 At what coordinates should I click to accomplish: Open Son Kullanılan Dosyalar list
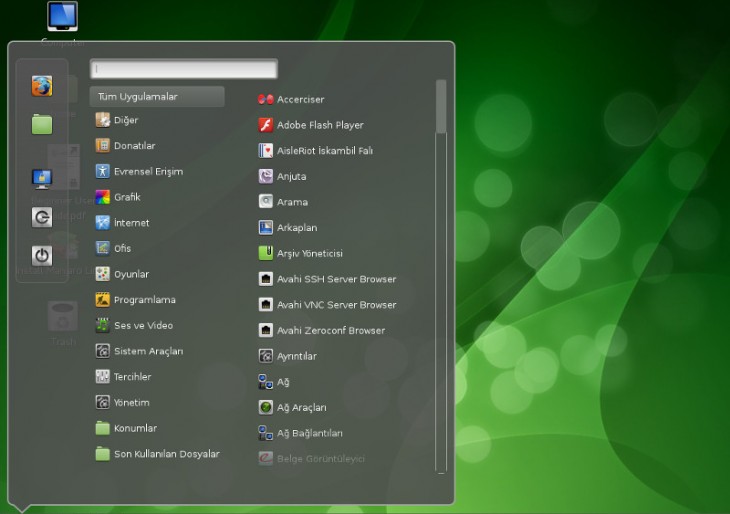click(x=165, y=454)
